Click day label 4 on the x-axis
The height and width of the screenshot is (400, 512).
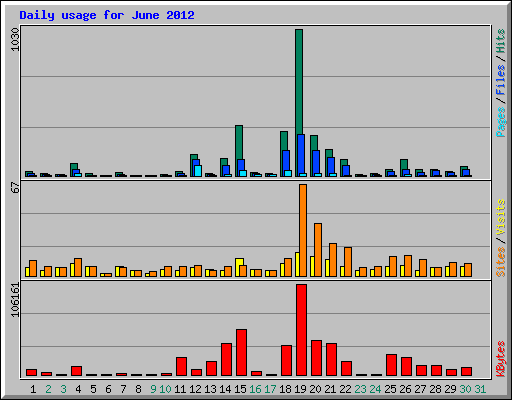pyautogui.click(x=78, y=389)
